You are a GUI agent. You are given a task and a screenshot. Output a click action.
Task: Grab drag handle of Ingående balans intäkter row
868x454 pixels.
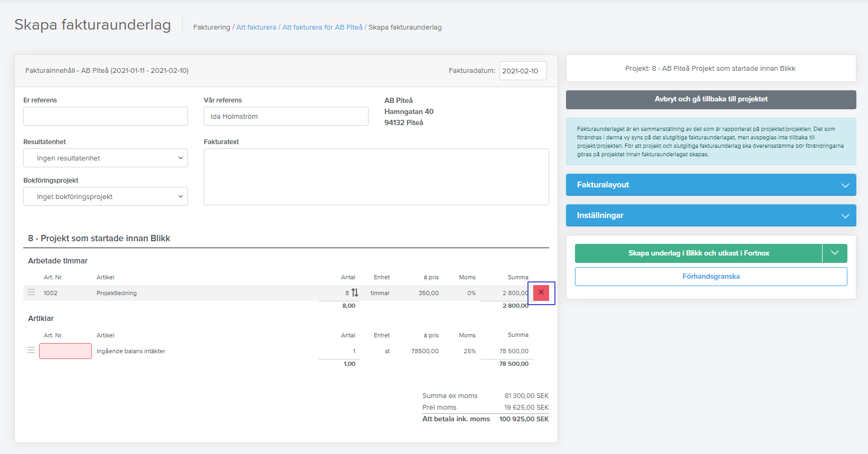[x=31, y=350]
